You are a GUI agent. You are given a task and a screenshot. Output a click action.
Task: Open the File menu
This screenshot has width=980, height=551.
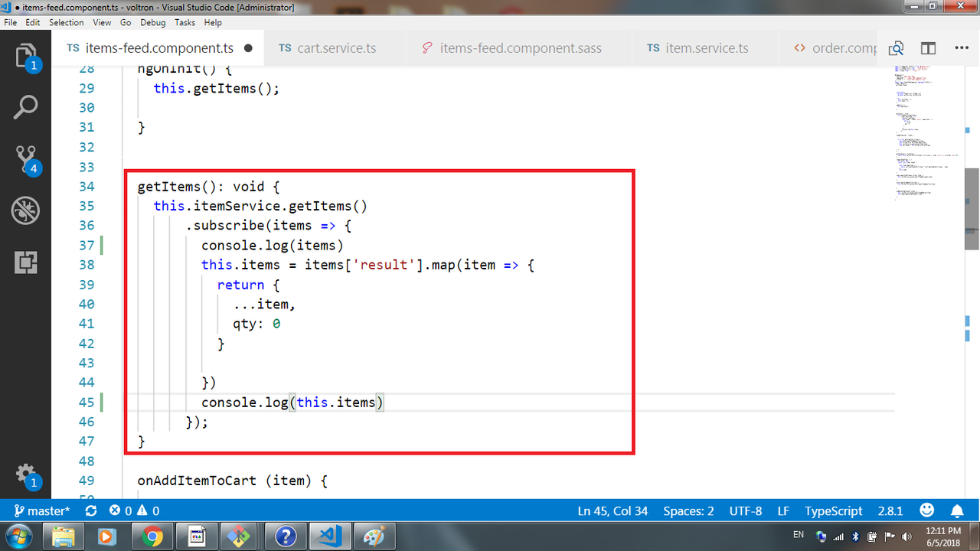(x=11, y=23)
